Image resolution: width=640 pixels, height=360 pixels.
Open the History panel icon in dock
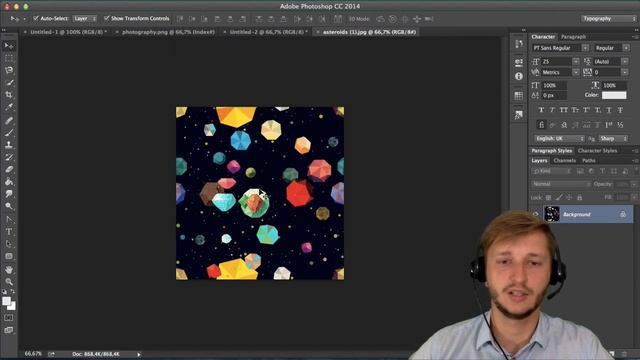pos(519,44)
